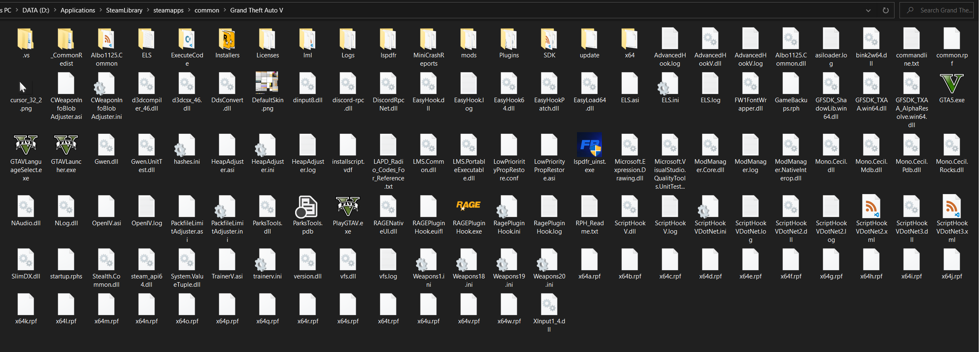Select the GTAVLanguageSelect.exe icon
980x352 pixels.
tap(26, 145)
